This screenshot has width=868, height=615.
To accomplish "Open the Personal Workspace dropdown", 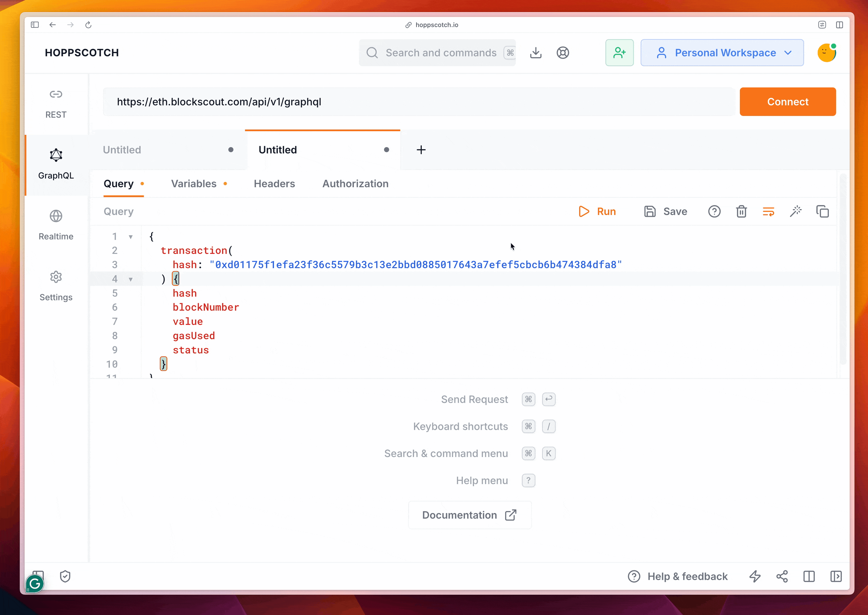I will pos(722,53).
